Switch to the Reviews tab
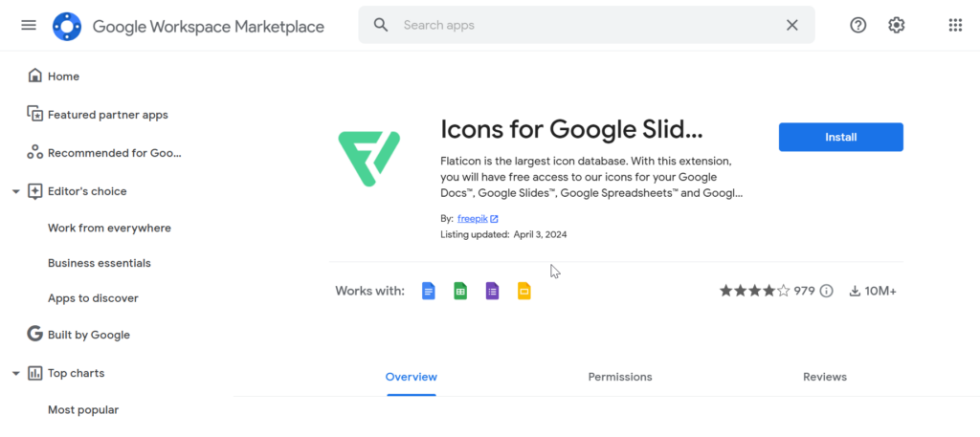Viewport: 980px width, 437px height. pyautogui.click(x=824, y=377)
